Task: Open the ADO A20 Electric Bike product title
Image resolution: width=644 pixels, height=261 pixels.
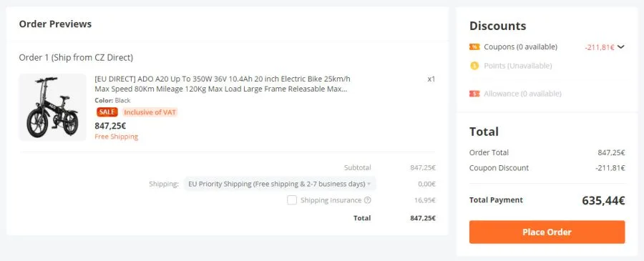Action: [x=223, y=84]
